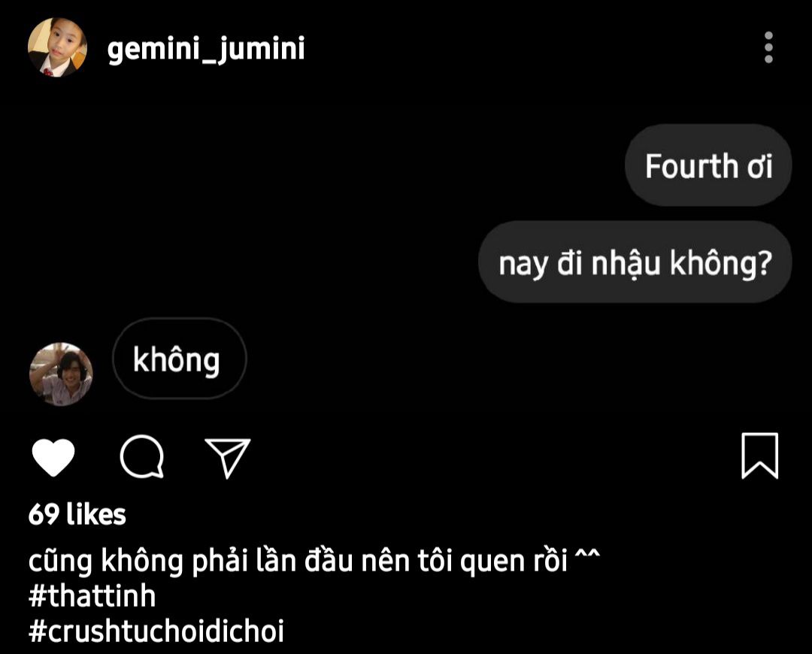
Task: Open the three-dot more options menu
Action: [x=768, y=47]
